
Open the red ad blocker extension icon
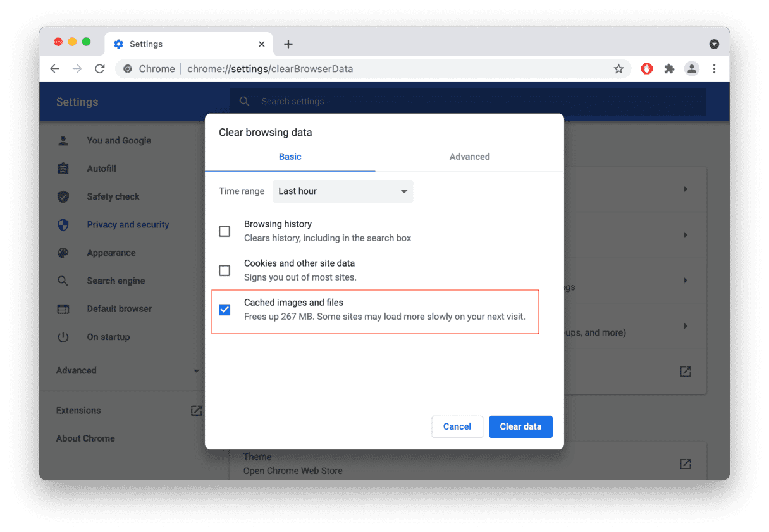646,69
